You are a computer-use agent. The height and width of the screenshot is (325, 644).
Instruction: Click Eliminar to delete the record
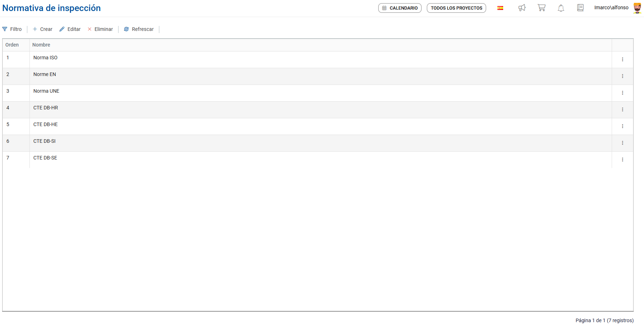[100, 29]
